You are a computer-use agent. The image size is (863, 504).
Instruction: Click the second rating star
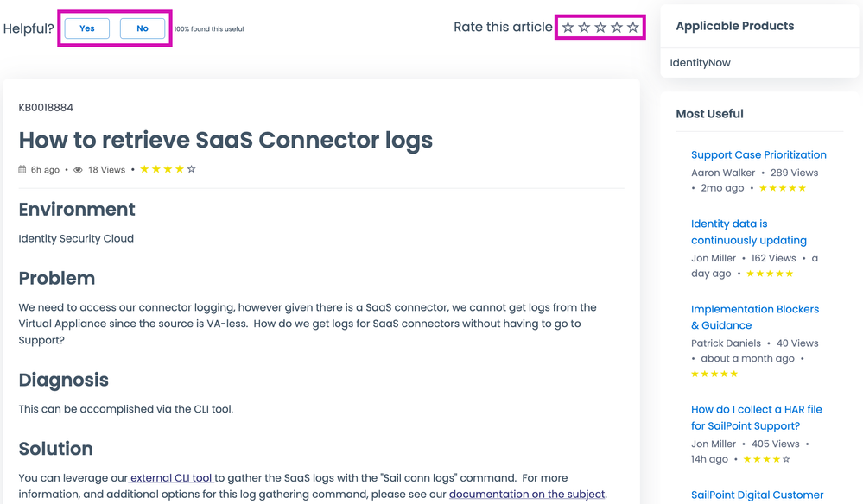point(584,28)
